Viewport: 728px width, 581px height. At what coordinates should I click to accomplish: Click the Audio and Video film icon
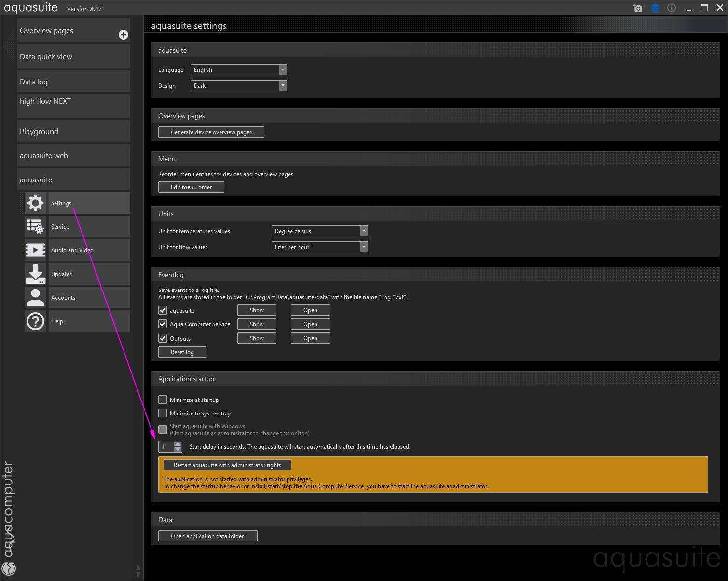pos(35,250)
